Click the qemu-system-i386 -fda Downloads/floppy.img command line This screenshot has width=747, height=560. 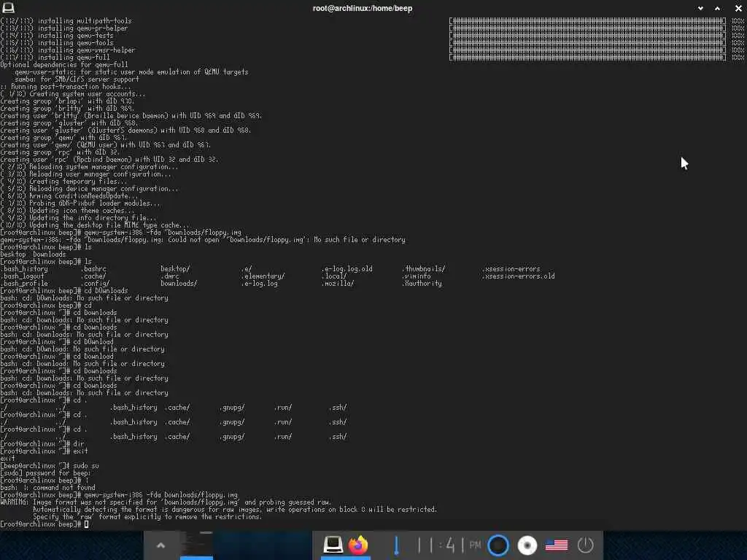click(x=119, y=495)
